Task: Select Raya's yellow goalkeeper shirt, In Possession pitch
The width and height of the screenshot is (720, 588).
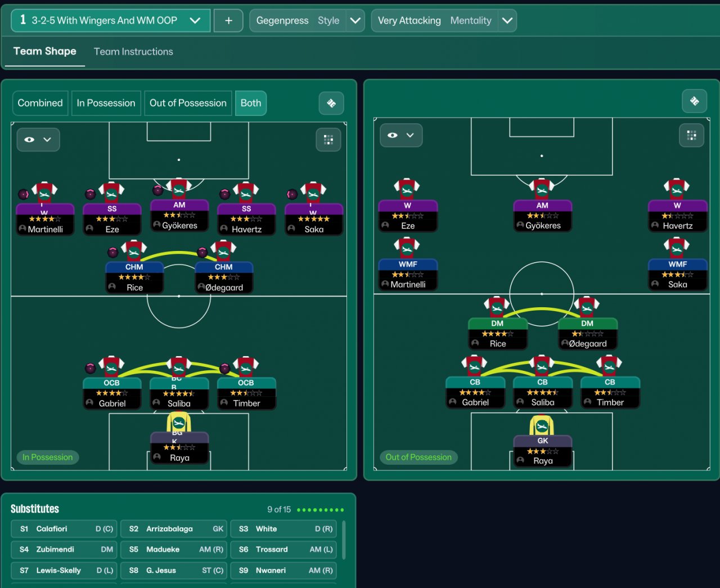Action: click(x=179, y=422)
